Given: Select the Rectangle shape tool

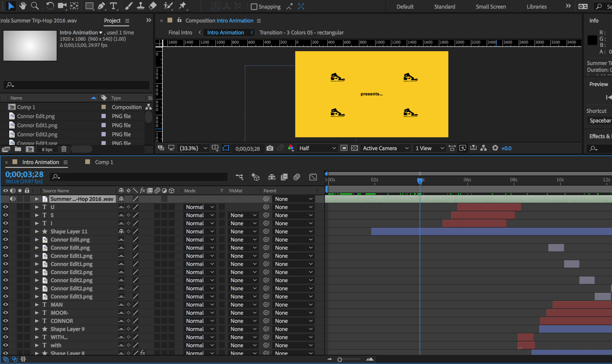Looking at the screenshot, I should click(x=90, y=6).
